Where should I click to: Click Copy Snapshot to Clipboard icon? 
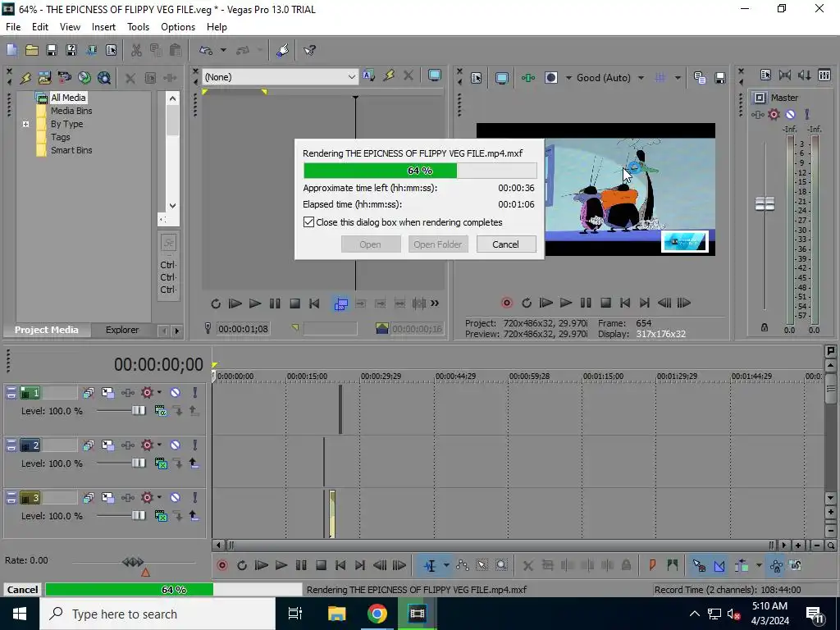700,78
